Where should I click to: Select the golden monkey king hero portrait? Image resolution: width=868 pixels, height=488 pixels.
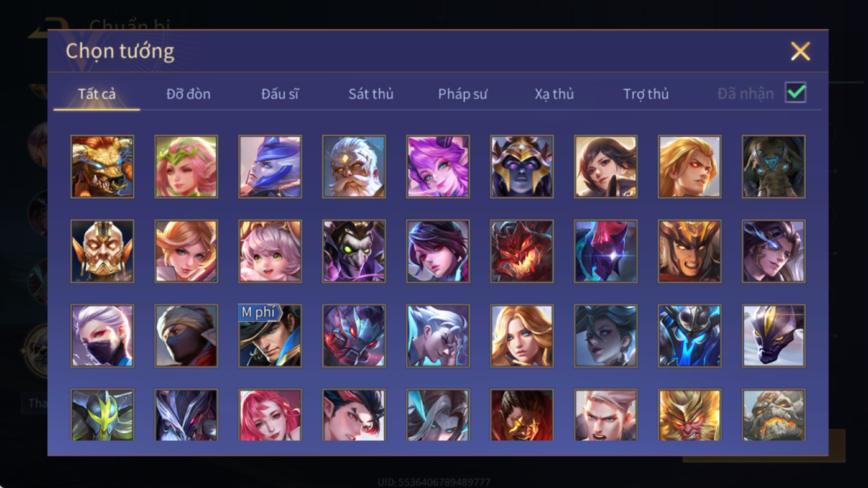690,415
